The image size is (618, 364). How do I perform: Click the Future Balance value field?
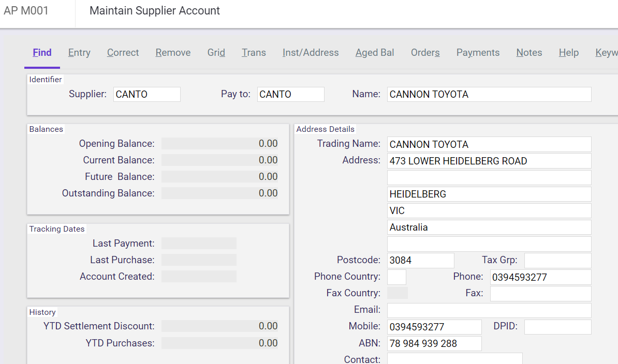tap(219, 177)
